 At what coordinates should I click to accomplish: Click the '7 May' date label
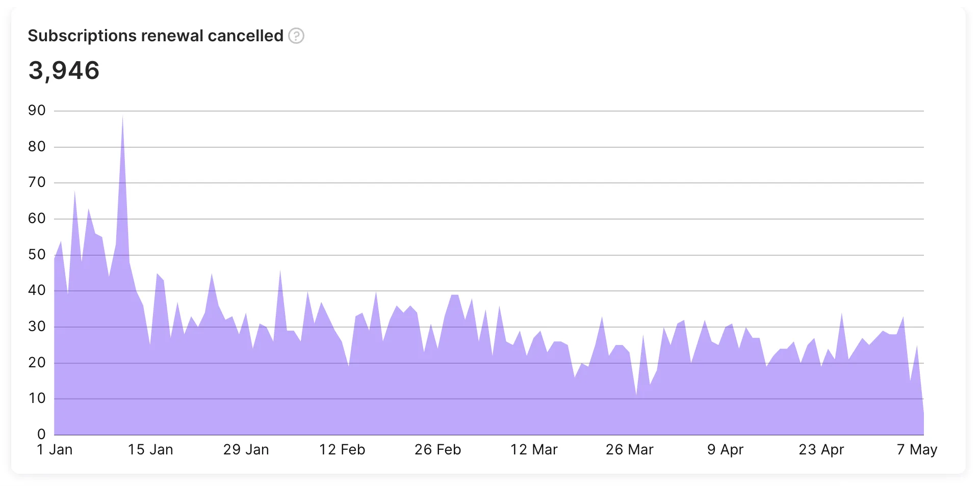tap(917, 450)
